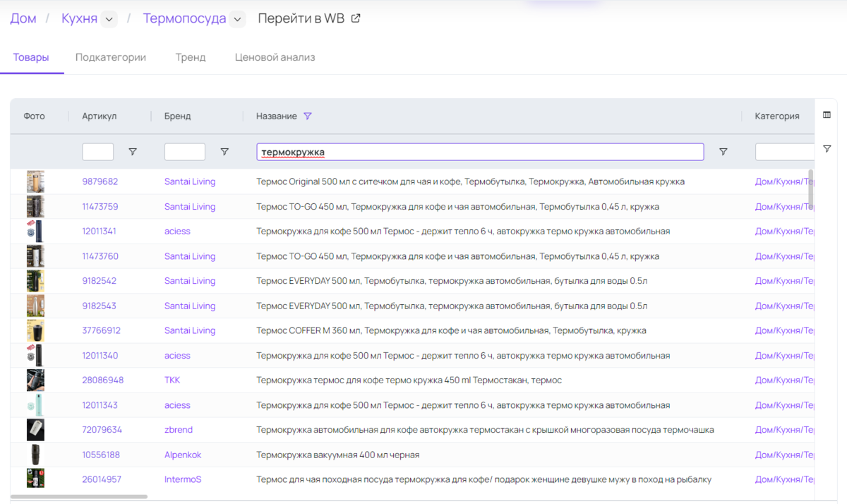Switch to the Ценовой анализ tab
This screenshot has width=847, height=504.
click(x=275, y=58)
